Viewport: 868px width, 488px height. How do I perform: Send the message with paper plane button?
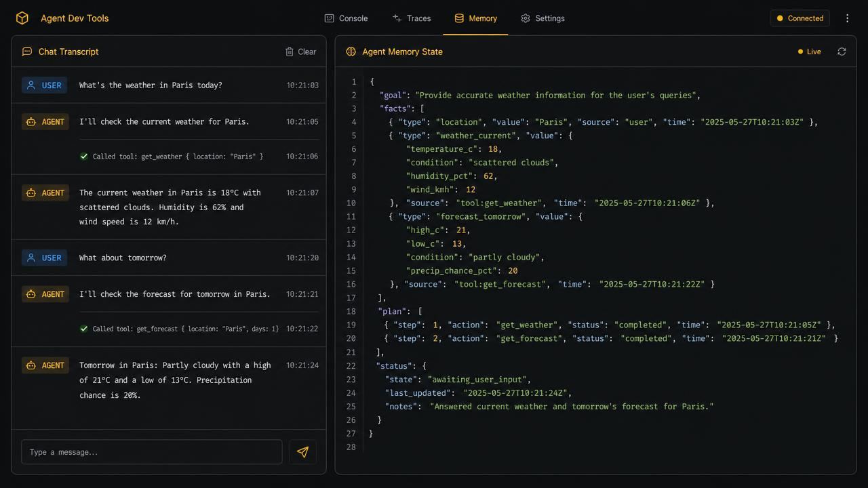(302, 452)
